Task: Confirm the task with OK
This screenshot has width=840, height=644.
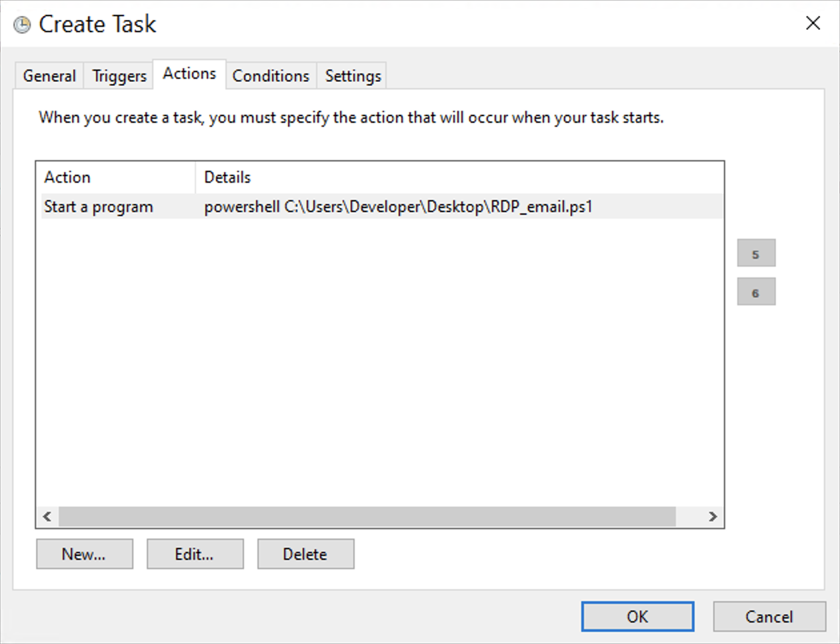Action: 637,616
